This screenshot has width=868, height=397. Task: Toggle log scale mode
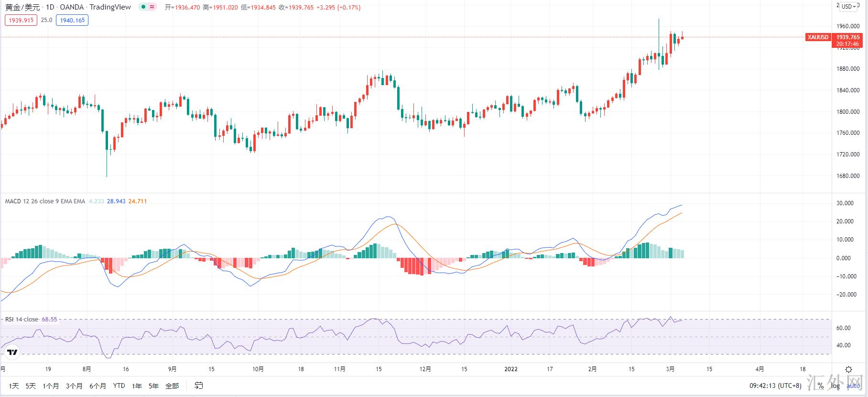(x=835, y=386)
